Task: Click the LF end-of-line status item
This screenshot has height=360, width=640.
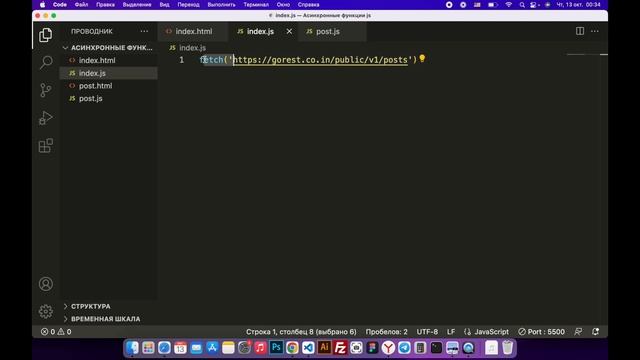Action: [x=451, y=332]
